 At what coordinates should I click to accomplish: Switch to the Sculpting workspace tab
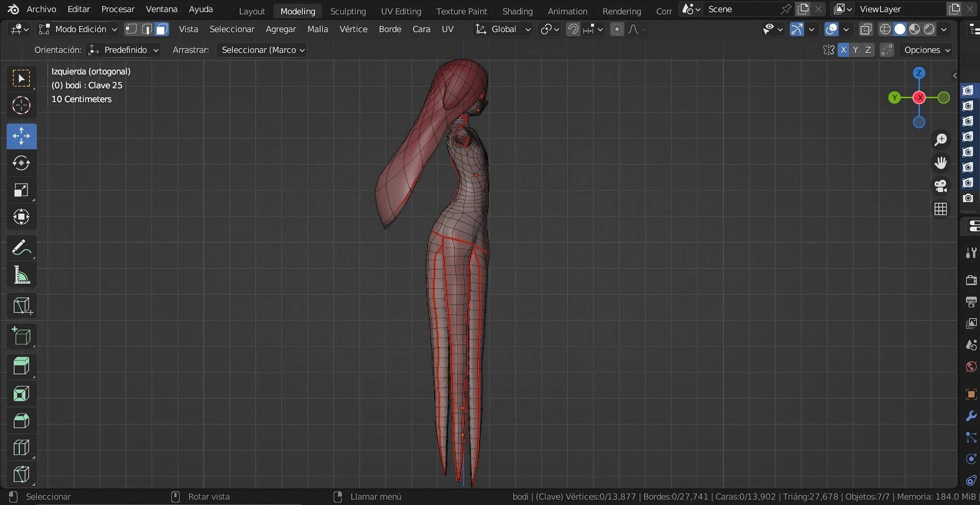(348, 11)
